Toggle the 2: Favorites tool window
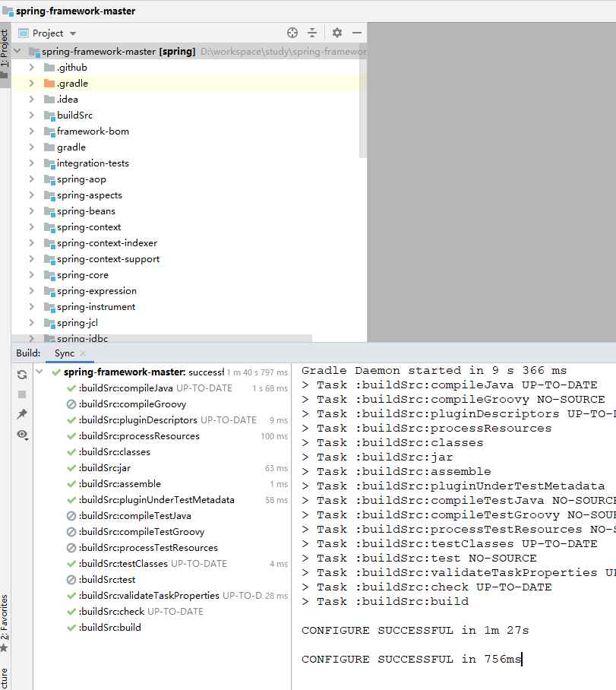The image size is (616, 690). pos(7,617)
